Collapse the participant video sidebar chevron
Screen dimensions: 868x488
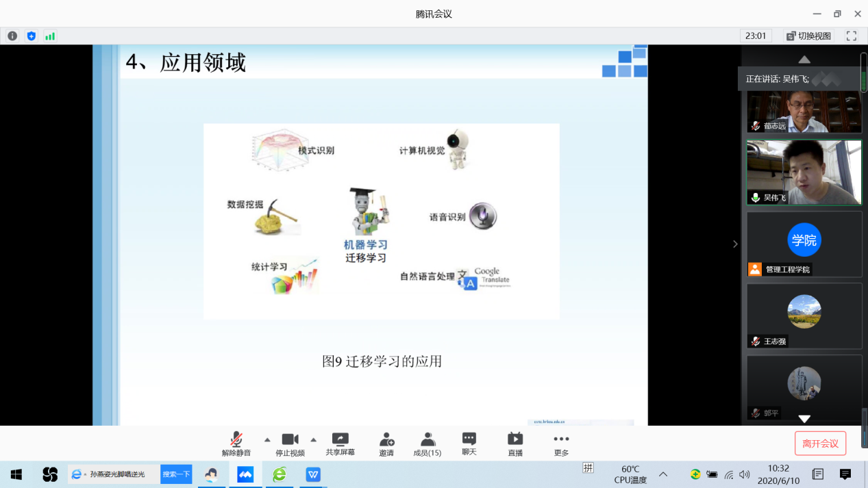(x=735, y=244)
